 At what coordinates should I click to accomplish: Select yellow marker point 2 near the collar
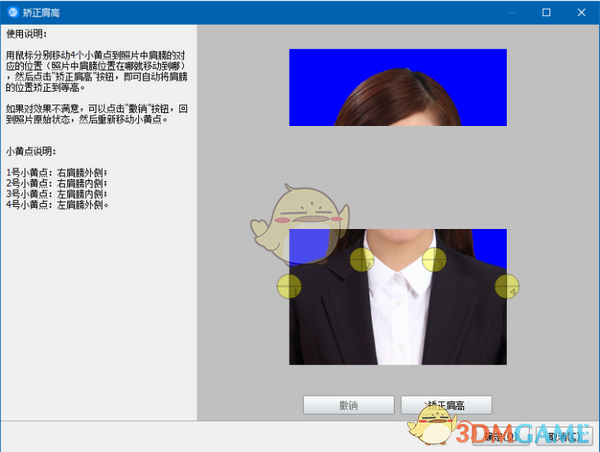(362, 260)
